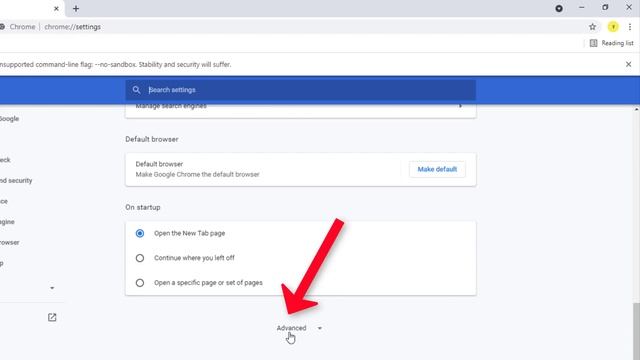Dismiss the no-sandbox warning bar
Image resolution: width=640 pixels, height=360 pixels.
coord(629,64)
